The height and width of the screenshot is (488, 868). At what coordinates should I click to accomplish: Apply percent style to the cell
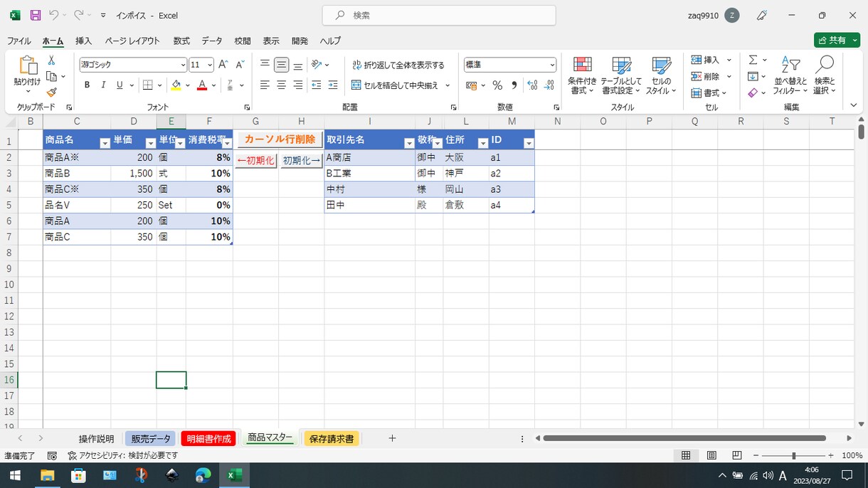(x=497, y=85)
